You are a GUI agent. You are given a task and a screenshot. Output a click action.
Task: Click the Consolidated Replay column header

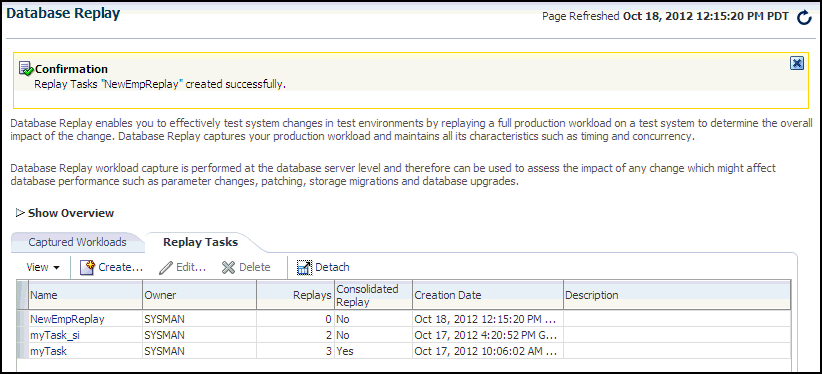373,295
